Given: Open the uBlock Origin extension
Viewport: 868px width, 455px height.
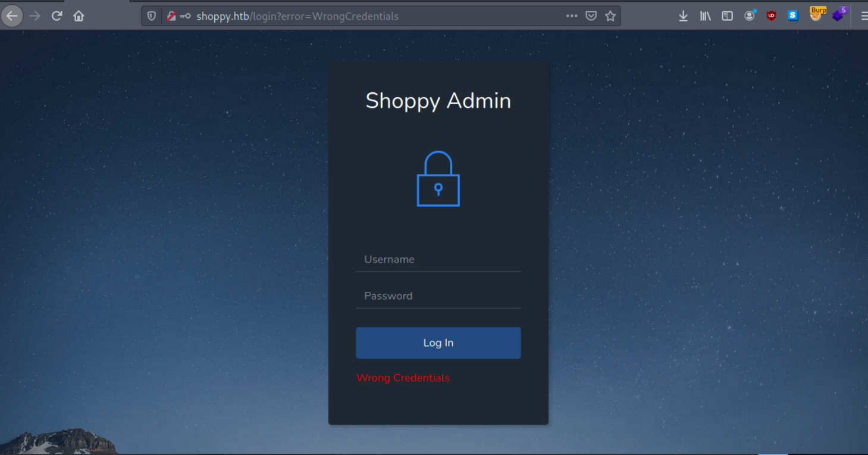Looking at the screenshot, I should (772, 16).
